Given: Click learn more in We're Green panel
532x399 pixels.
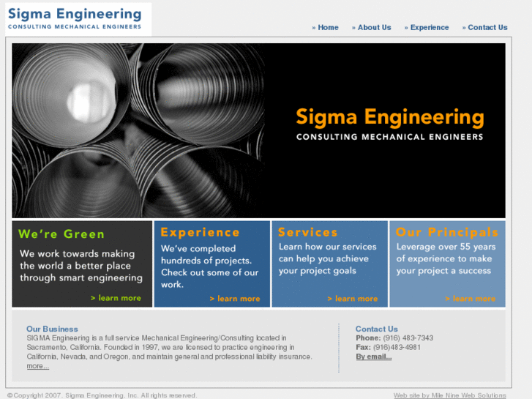Looking at the screenshot, I should coord(116,298).
